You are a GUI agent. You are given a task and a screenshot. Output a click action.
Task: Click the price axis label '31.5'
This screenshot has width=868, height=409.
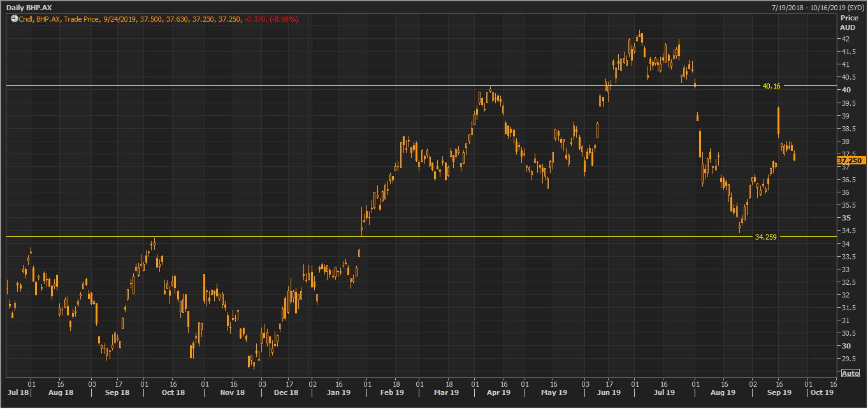click(848, 308)
